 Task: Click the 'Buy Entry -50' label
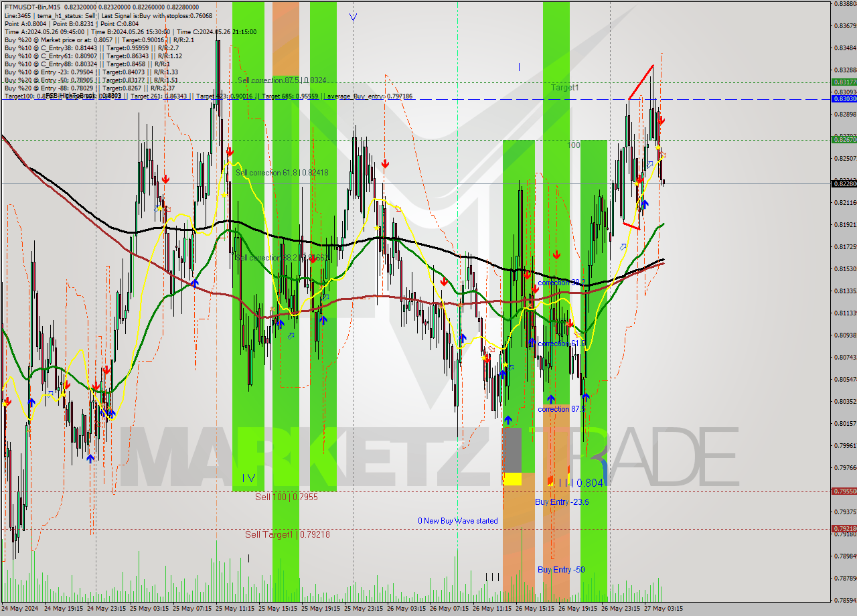[x=561, y=569]
